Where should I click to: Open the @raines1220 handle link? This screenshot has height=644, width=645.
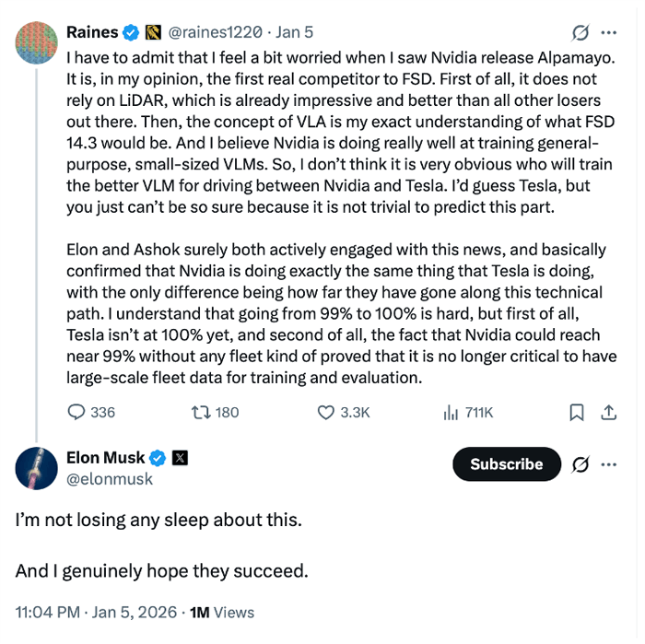coord(215,32)
